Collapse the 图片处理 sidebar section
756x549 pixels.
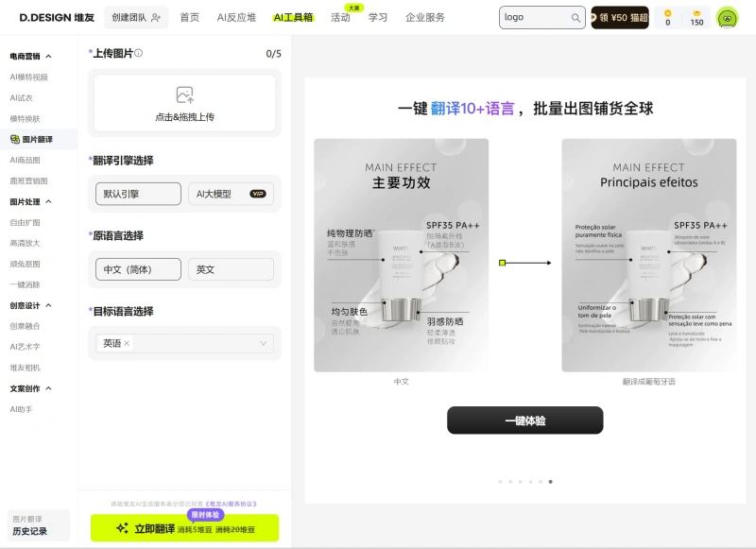pyautogui.click(x=33, y=200)
